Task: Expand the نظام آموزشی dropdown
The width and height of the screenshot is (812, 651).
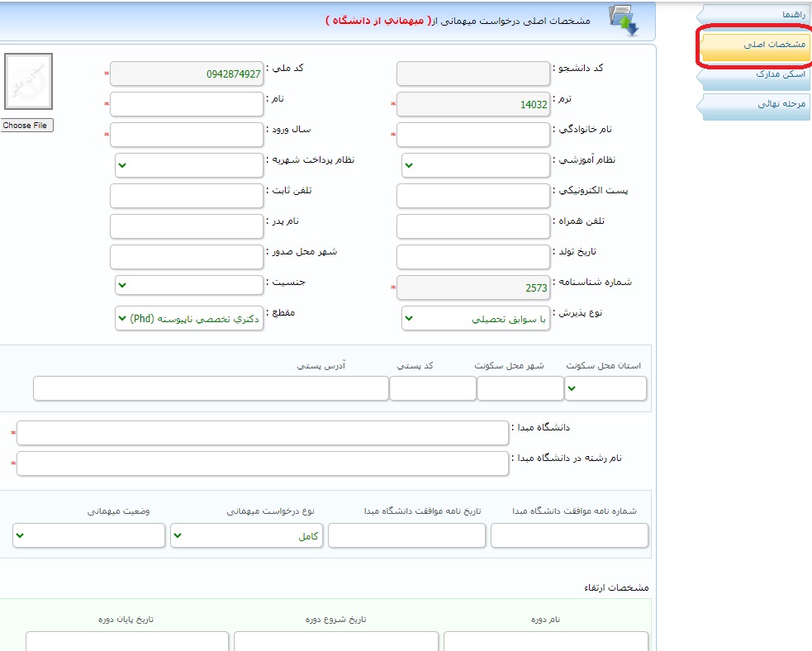Action: click(x=475, y=165)
